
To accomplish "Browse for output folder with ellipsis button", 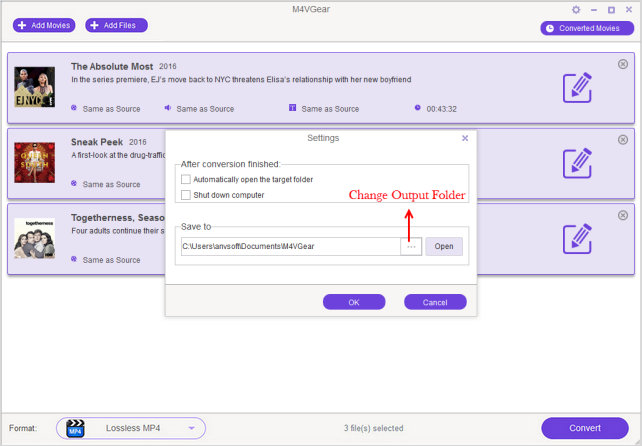I will [411, 247].
